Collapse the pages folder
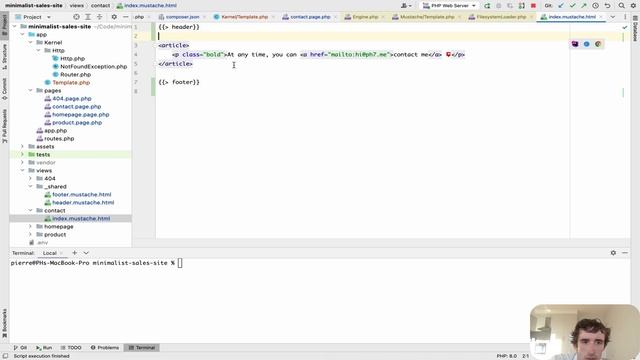The height and width of the screenshot is (360, 640). [31, 91]
